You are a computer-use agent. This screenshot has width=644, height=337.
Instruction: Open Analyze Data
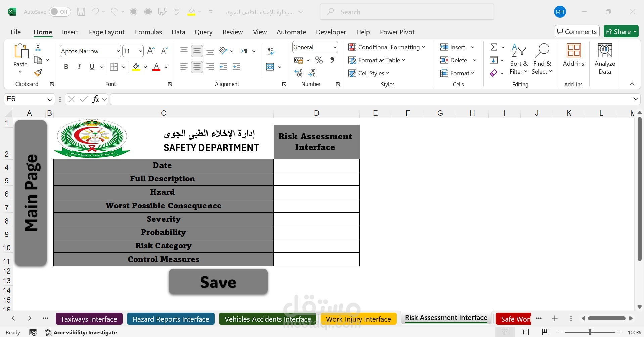pyautogui.click(x=605, y=59)
